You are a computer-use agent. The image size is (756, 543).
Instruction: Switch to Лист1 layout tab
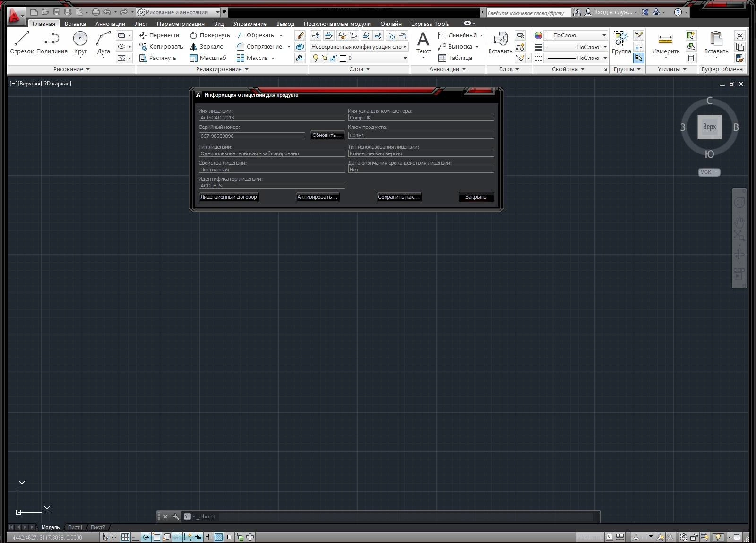pyautogui.click(x=75, y=527)
